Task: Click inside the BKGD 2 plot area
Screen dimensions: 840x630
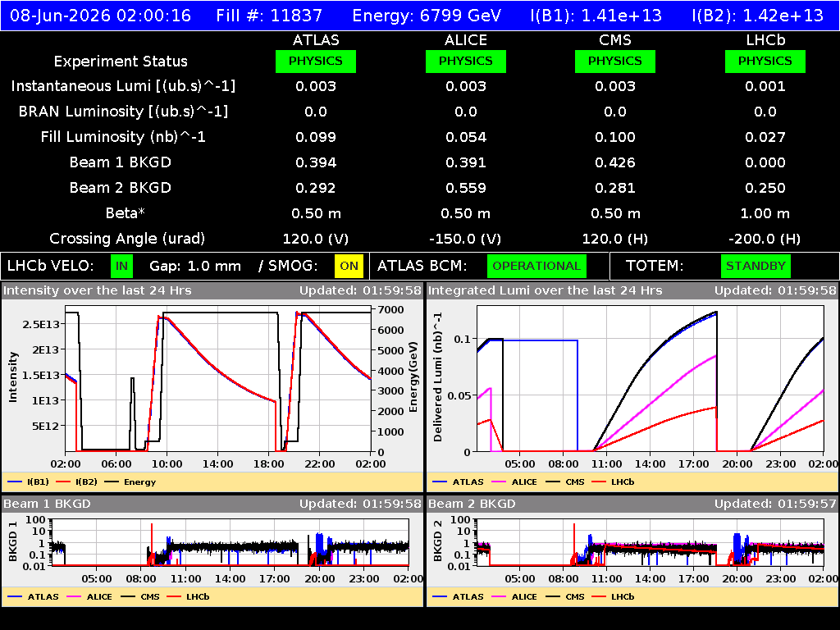Action: [x=651, y=542]
